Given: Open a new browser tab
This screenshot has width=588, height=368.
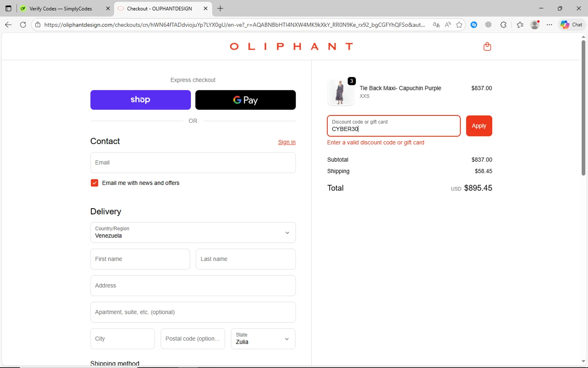Looking at the screenshot, I should click(x=220, y=8).
